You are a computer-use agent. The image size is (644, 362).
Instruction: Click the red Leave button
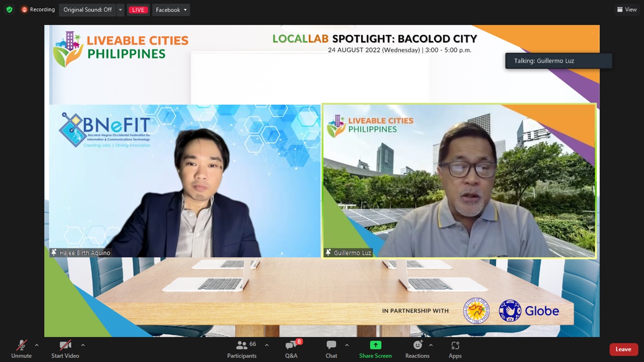[x=623, y=349]
